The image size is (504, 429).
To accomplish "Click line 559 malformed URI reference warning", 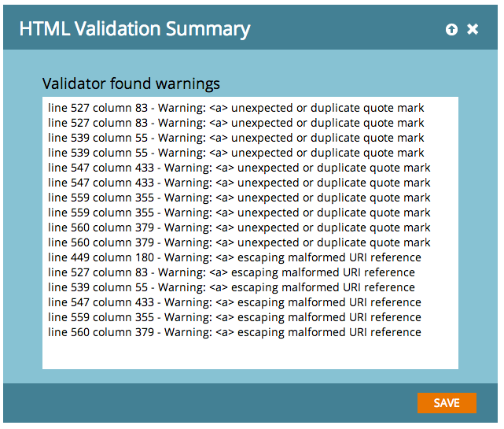I will click(234, 317).
